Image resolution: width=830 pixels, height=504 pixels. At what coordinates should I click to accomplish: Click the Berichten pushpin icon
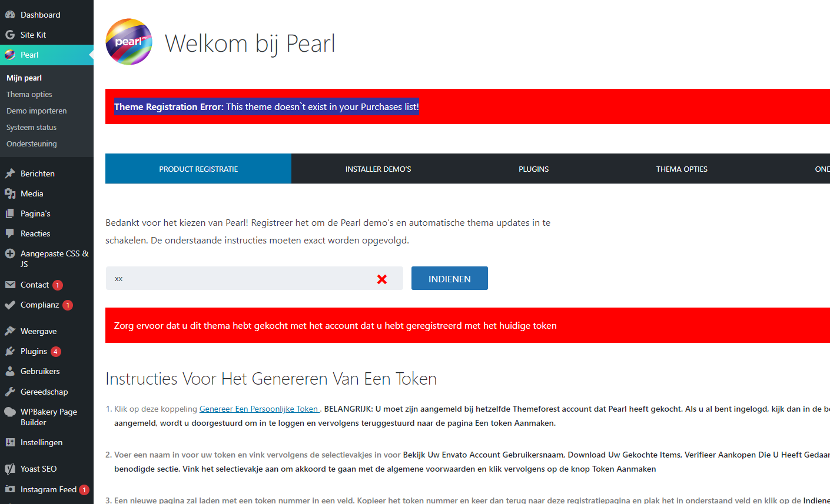pos(10,173)
